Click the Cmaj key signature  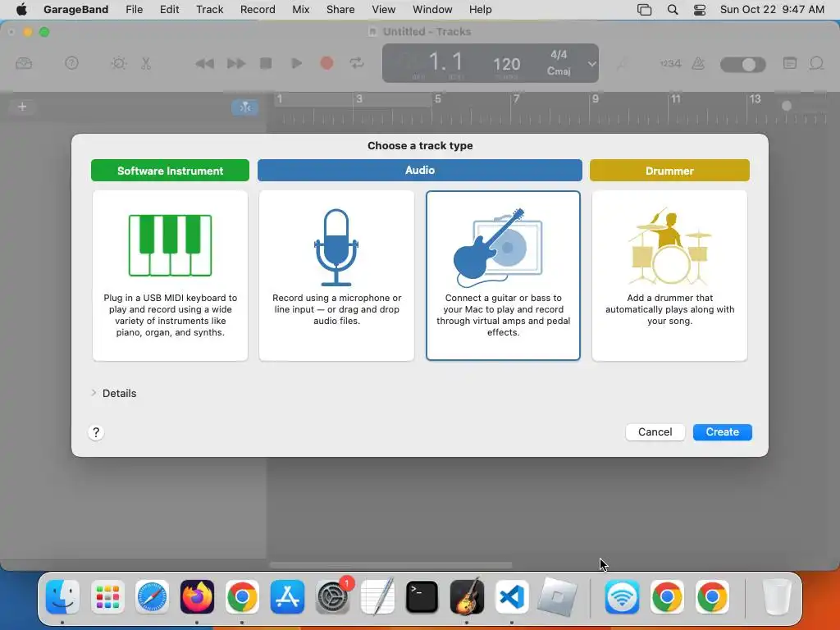pos(559,71)
